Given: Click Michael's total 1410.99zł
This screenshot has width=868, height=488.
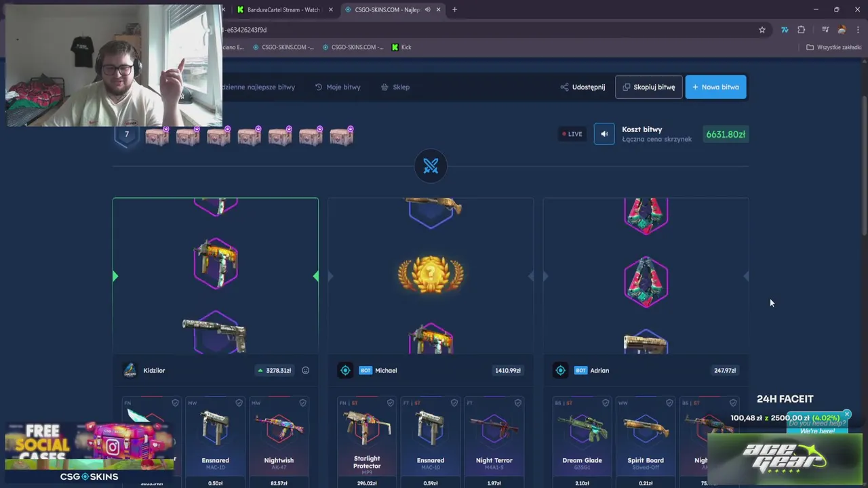Looking at the screenshot, I should (508, 370).
